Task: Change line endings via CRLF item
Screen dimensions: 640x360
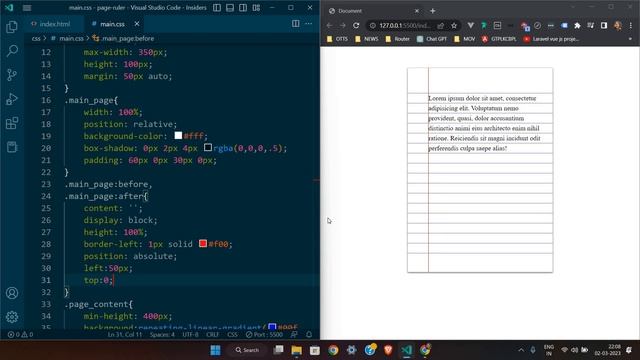Action: click(212, 335)
